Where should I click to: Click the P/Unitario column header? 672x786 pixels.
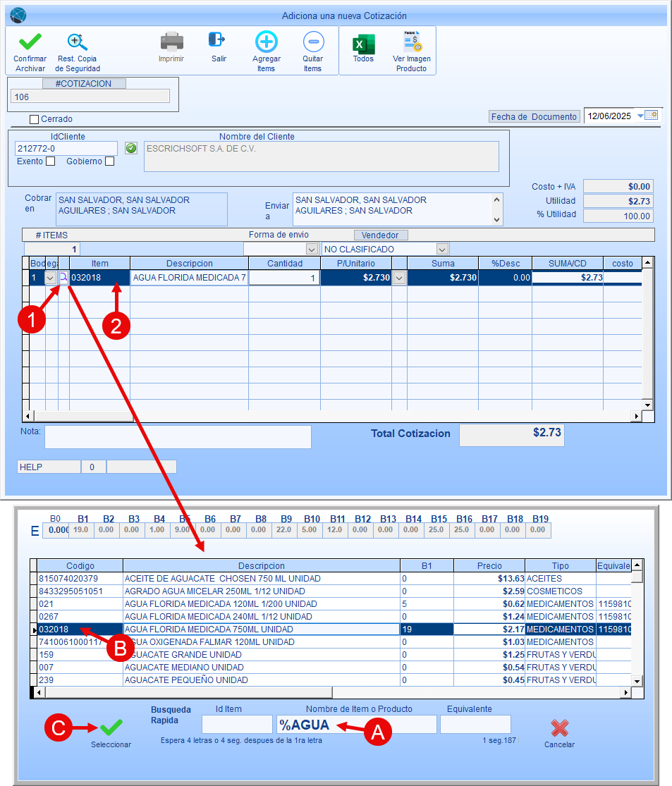pyautogui.click(x=356, y=263)
